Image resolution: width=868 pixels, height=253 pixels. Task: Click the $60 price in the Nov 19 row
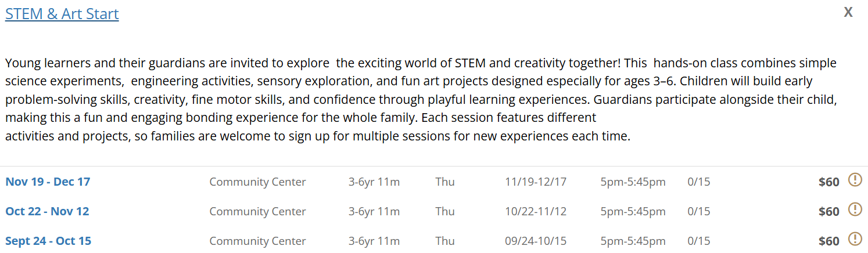point(828,182)
